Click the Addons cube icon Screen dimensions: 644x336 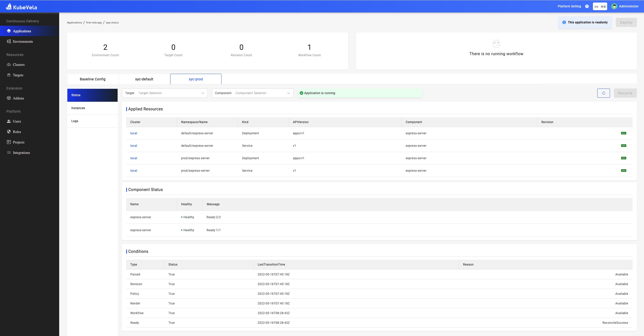point(9,98)
